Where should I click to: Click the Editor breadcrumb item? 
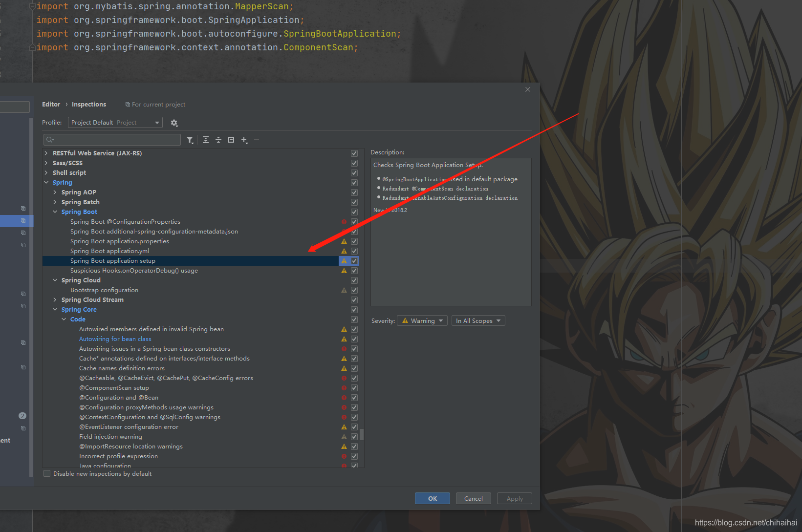pos(51,105)
